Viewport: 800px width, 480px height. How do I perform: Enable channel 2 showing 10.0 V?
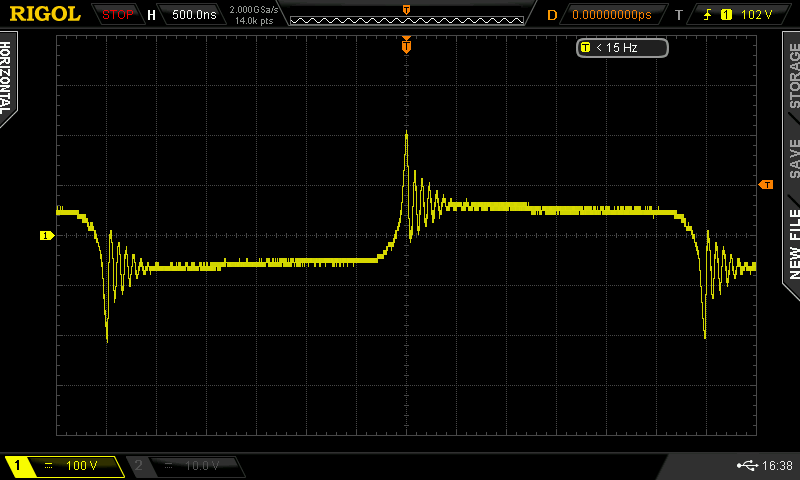(x=186, y=466)
